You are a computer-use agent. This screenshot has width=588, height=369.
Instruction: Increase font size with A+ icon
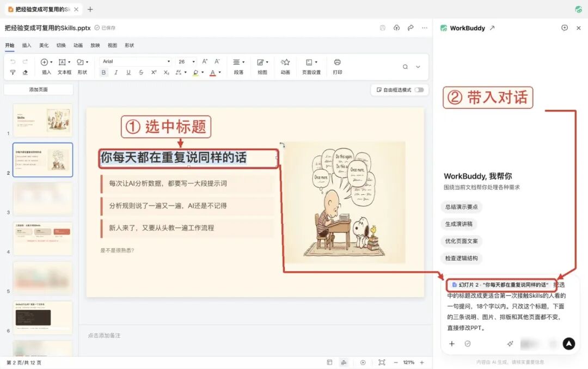coord(205,61)
